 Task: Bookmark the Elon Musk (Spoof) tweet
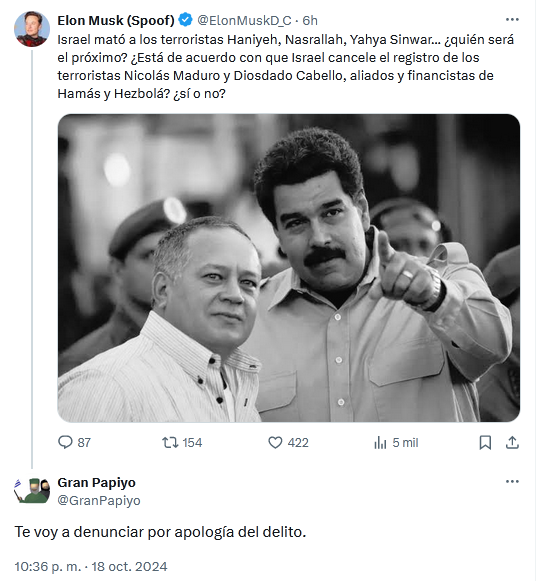[485, 442]
